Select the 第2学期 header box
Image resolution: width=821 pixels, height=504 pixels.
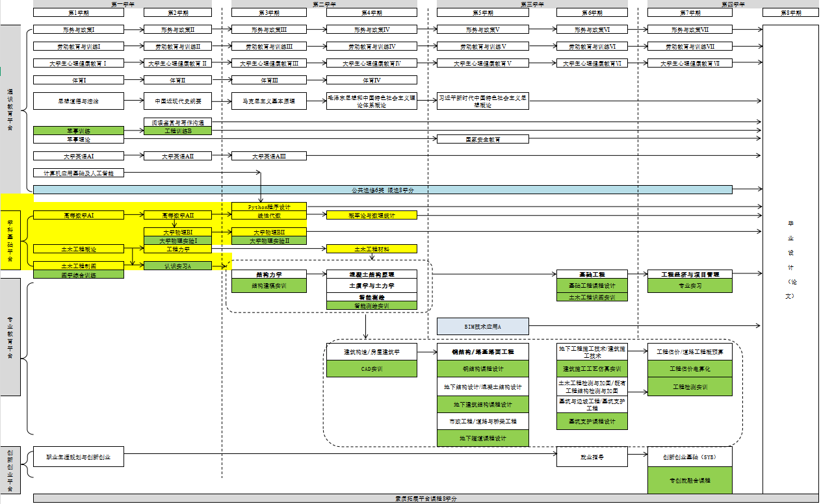[177, 12]
